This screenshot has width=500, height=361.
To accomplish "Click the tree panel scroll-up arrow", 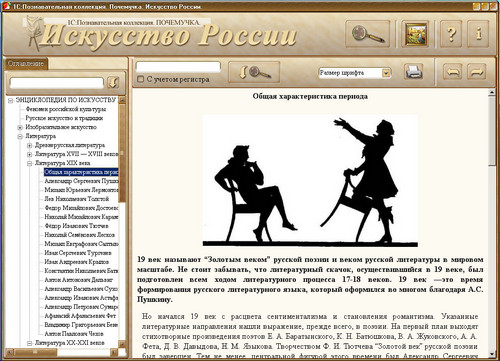I will coord(122,100).
